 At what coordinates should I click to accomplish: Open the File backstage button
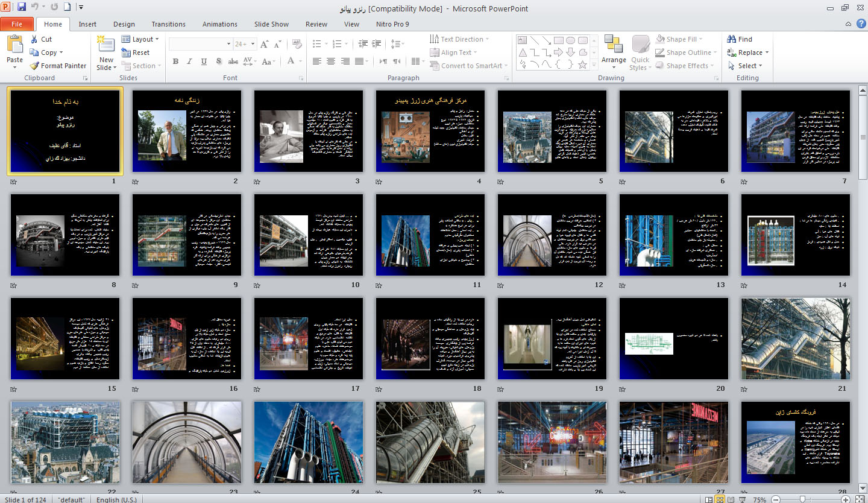point(17,24)
